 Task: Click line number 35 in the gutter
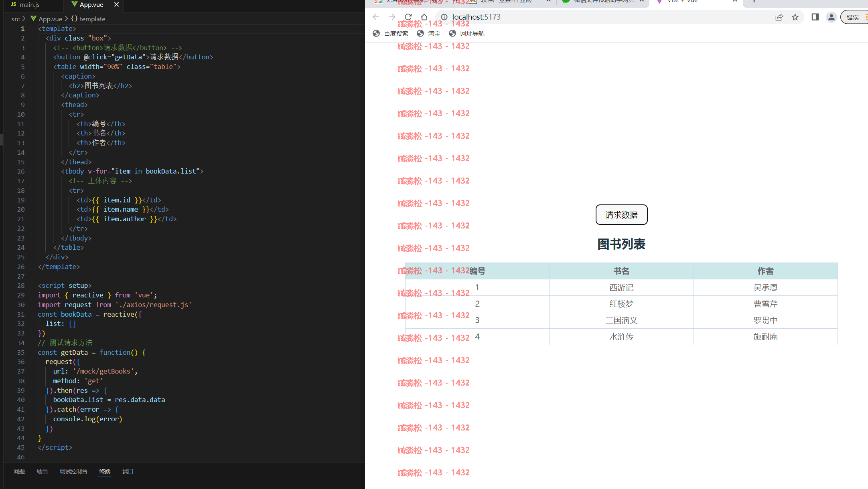pos(21,352)
